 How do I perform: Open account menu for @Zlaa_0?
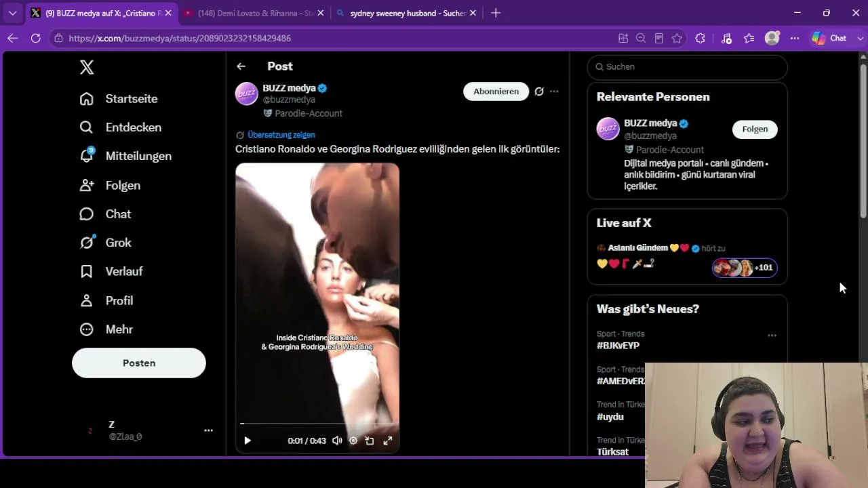(x=209, y=430)
